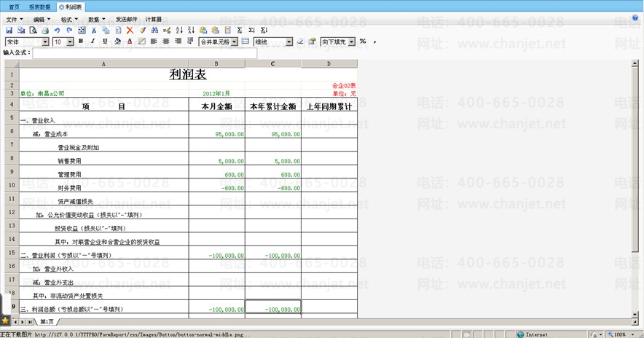The height and width of the screenshot is (338, 644).
Task: Open the 宋体 font dropdown
Action: coord(45,42)
